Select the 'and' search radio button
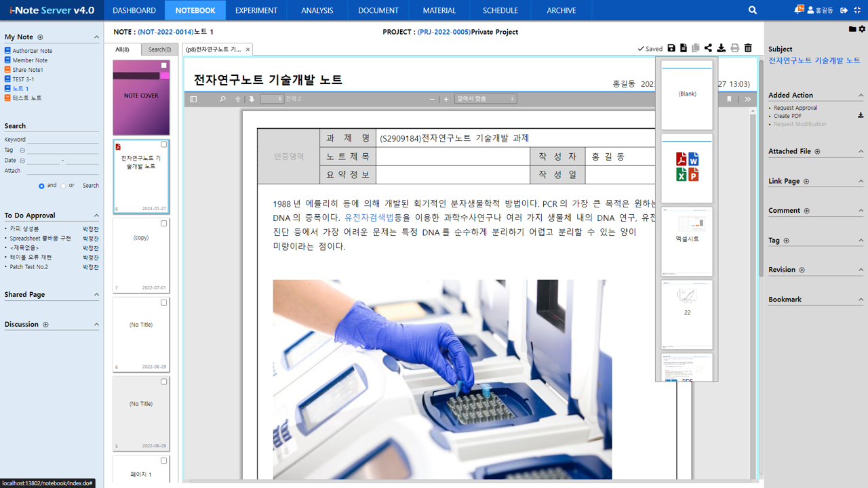This screenshot has width=868, height=488. pos(41,186)
